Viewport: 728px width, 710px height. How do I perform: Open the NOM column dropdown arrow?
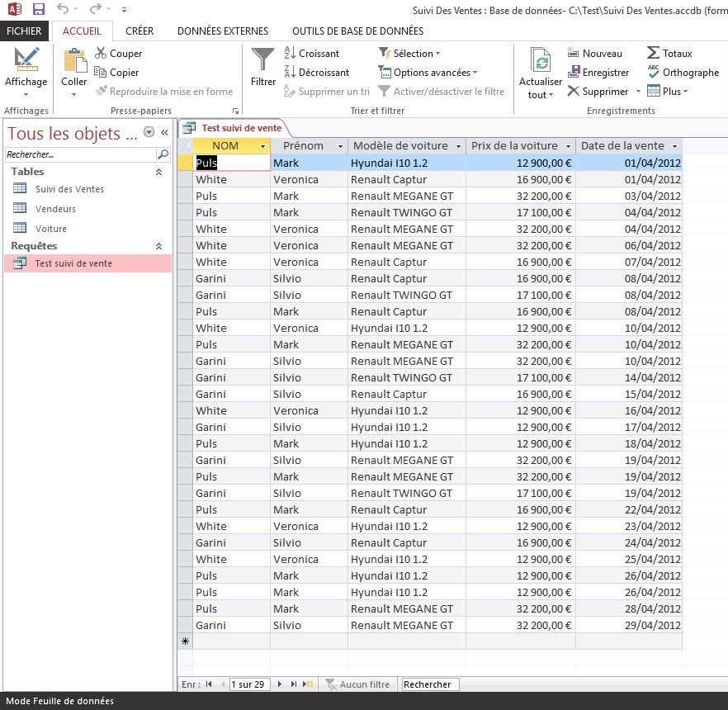click(x=263, y=145)
